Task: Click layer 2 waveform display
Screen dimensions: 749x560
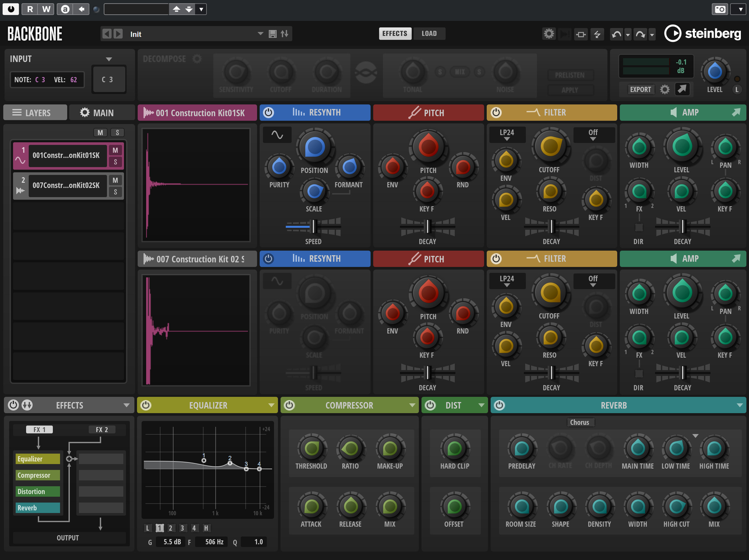Action: 196,330
